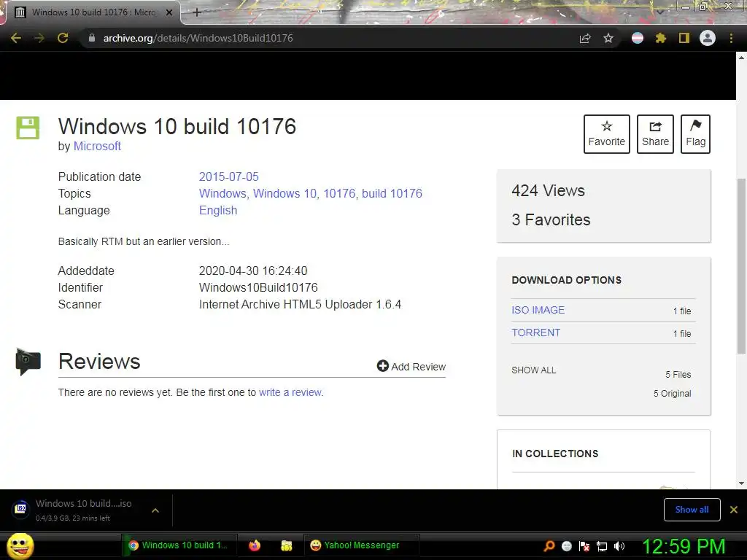
Task: Show all downloads
Action: click(x=692, y=510)
